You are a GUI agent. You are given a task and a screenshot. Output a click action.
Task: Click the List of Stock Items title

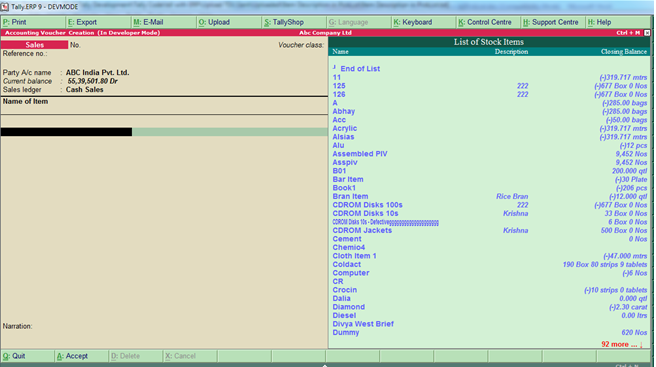point(489,42)
